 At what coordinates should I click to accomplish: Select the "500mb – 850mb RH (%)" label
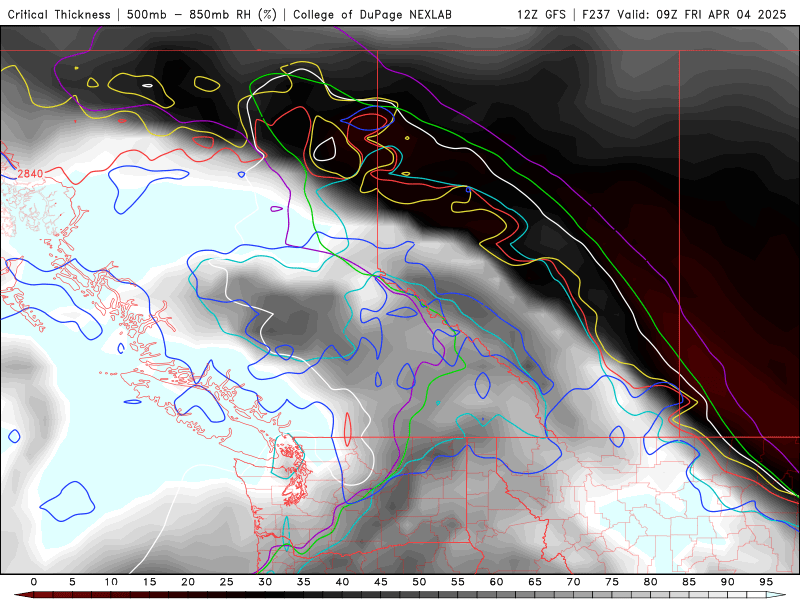[202, 14]
